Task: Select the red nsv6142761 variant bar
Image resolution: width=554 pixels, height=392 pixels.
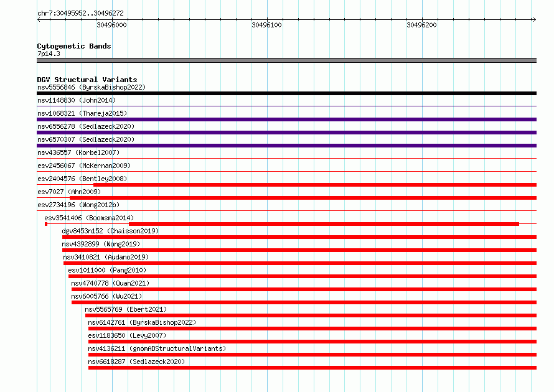Action: coord(312,329)
